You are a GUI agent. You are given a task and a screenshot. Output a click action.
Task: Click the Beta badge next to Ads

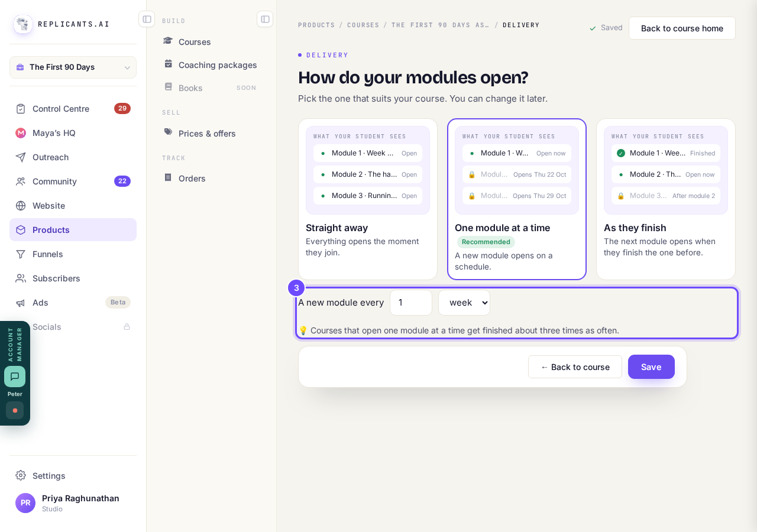click(x=118, y=303)
